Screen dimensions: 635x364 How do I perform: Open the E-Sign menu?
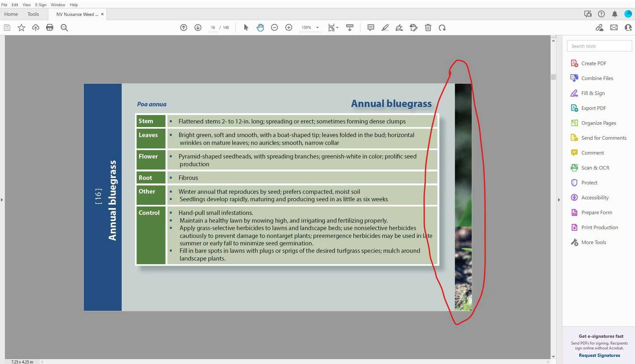tap(41, 5)
